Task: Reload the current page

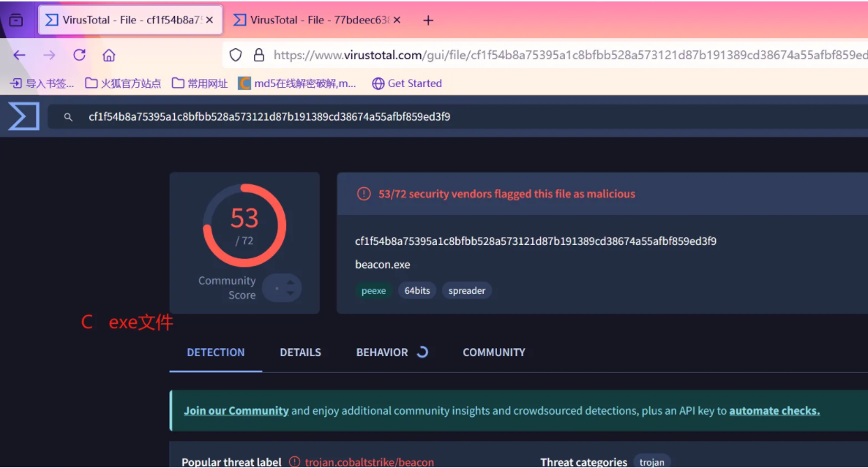Action: (x=79, y=55)
